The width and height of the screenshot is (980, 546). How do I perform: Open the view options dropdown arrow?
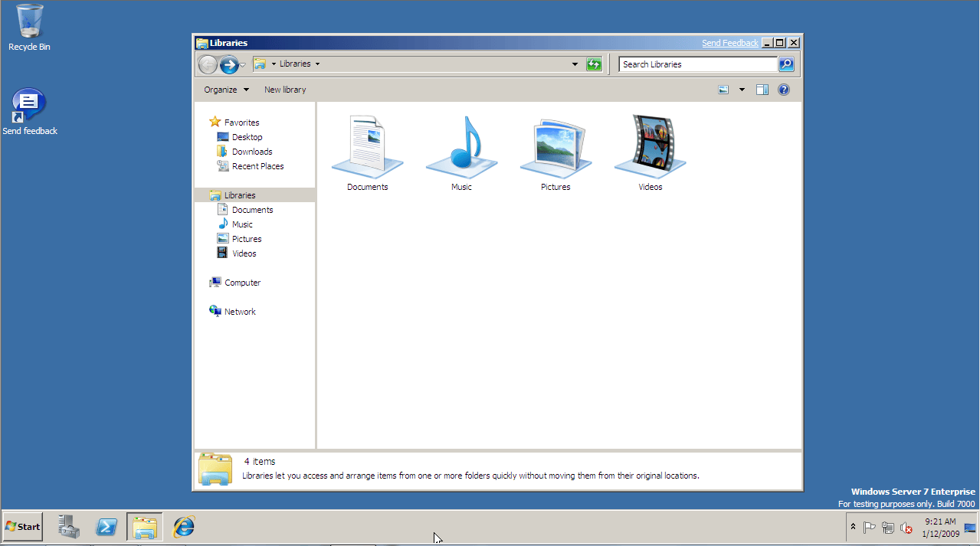pos(742,90)
